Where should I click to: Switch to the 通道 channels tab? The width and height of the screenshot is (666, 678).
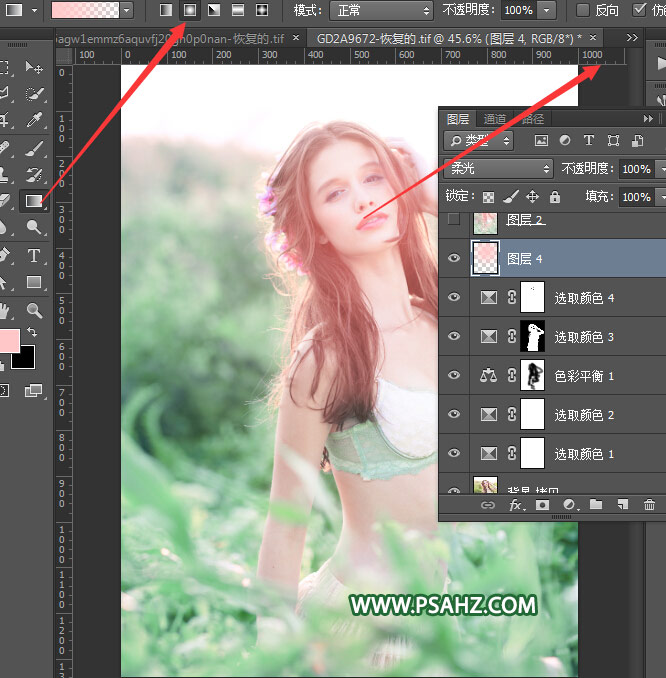click(494, 119)
